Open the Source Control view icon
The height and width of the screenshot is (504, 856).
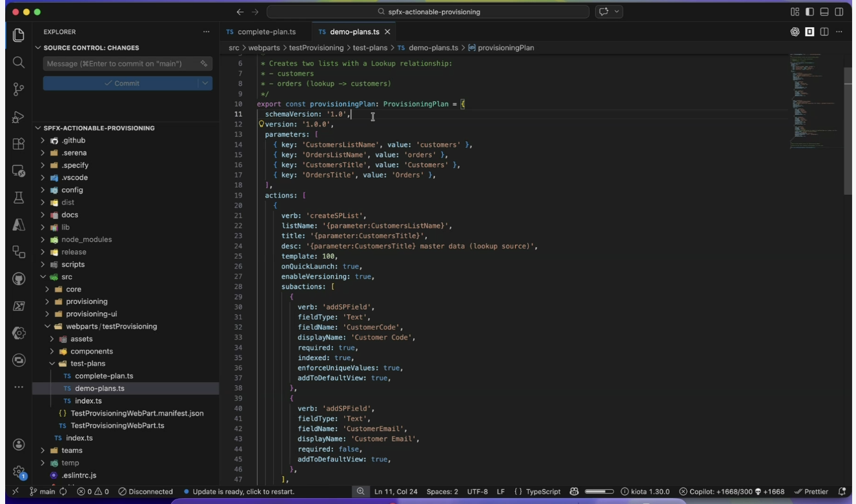(x=19, y=89)
